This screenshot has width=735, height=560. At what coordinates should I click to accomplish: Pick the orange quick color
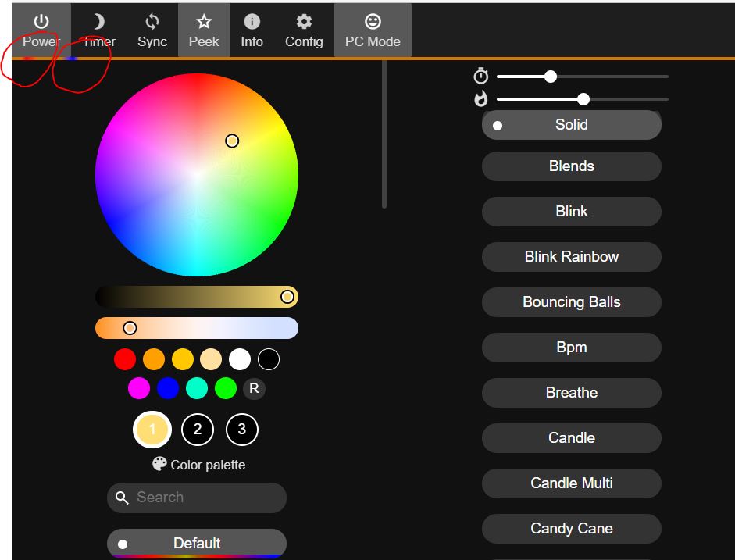pyautogui.click(x=154, y=359)
